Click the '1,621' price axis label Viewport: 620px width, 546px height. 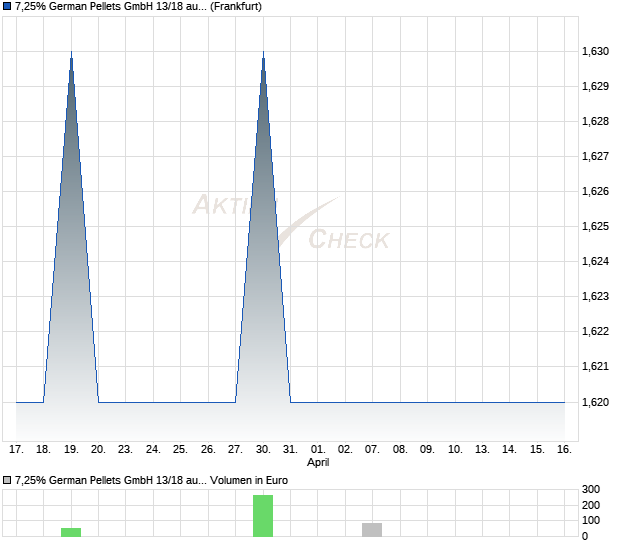coord(595,366)
